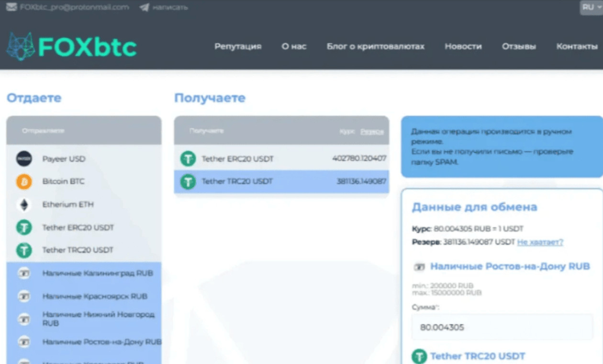Click cash icon beside Наличные Ростов-на-Дону in list
603x364 pixels.
pyautogui.click(x=24, y=342)
